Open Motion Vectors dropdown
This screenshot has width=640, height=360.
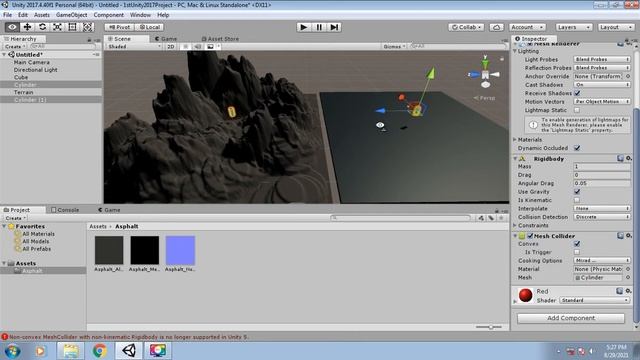pos(602,101)
